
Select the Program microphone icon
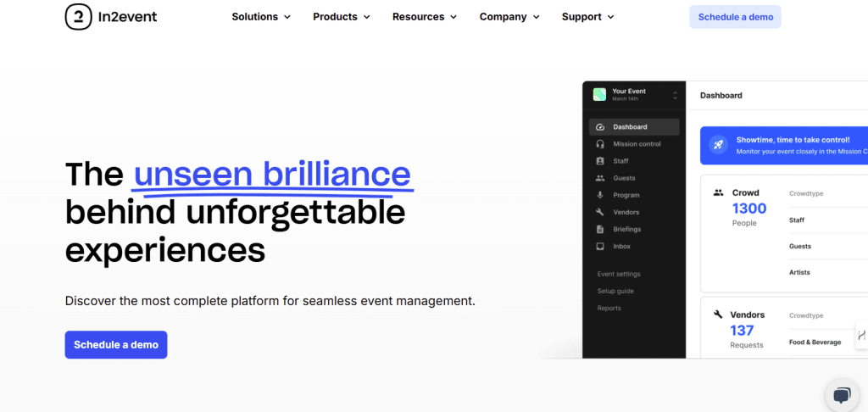599,195
